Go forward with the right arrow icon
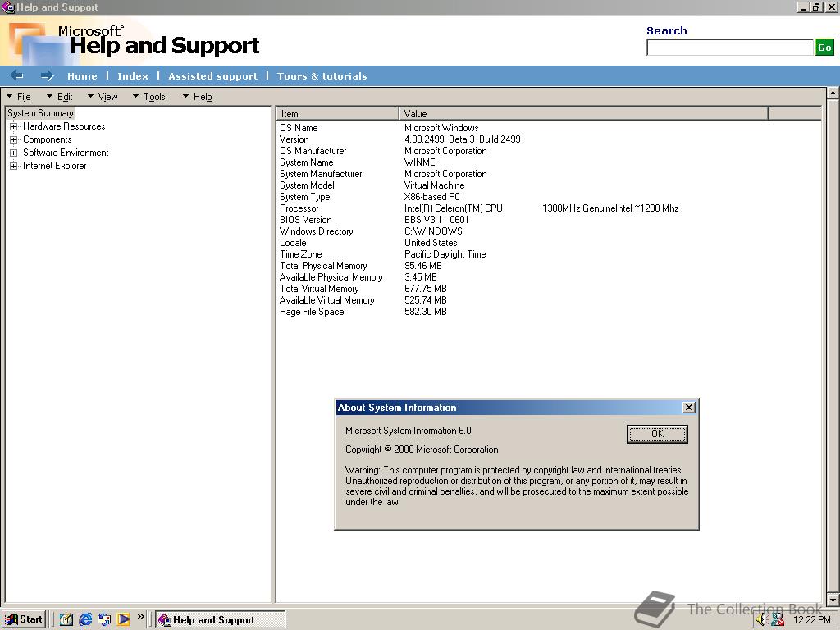This screenshot has height=630, width=840. [47, 76]
